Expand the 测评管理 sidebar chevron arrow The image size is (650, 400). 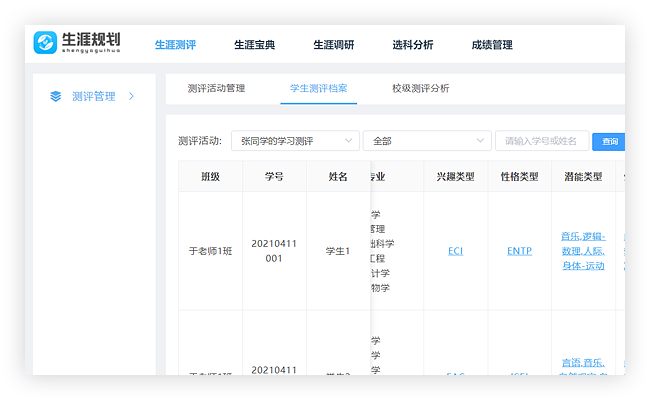pos(131,96)
